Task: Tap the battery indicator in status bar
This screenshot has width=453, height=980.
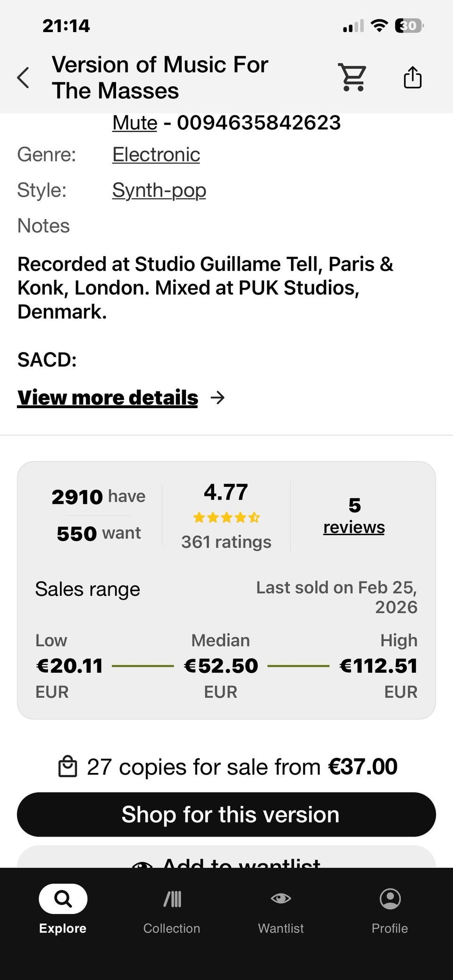Action: click(x=409, y=26)
